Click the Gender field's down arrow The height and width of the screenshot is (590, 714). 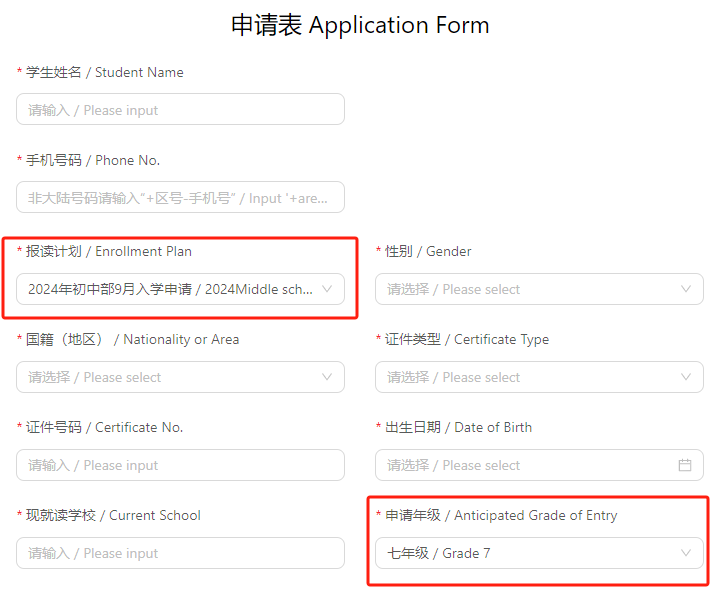[x=685, y=289]
